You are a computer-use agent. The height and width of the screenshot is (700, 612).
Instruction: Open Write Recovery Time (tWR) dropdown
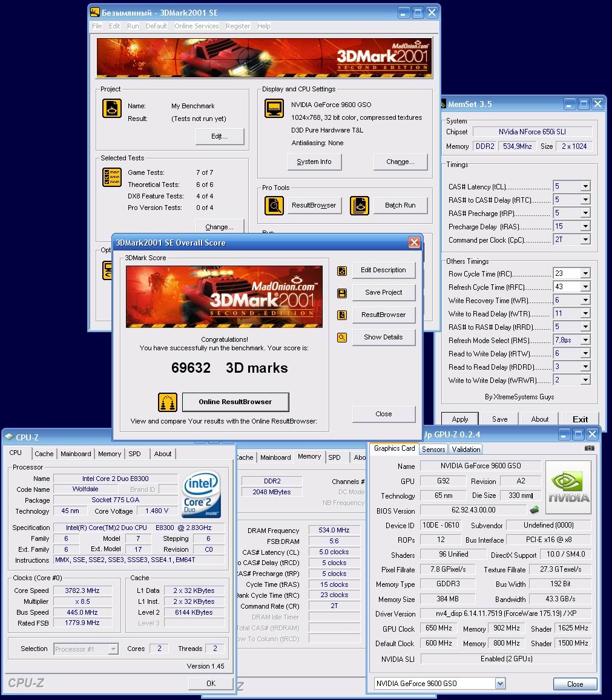585,300
